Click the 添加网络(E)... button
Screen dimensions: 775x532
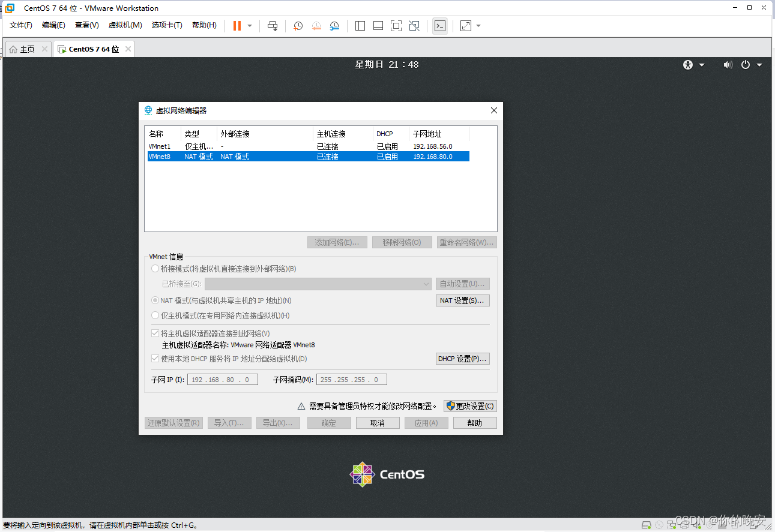point(337,242)
